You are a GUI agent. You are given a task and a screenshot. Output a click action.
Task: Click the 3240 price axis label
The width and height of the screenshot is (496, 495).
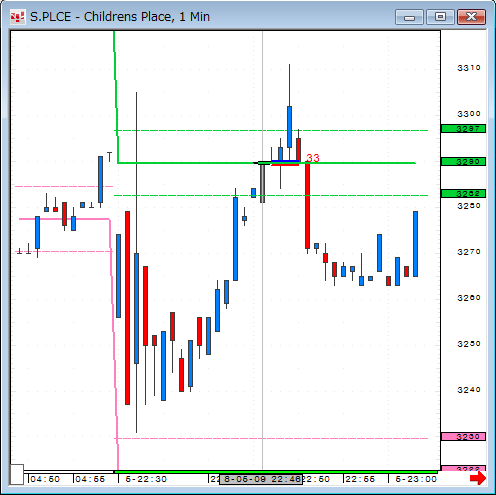(x=469, y=390)
